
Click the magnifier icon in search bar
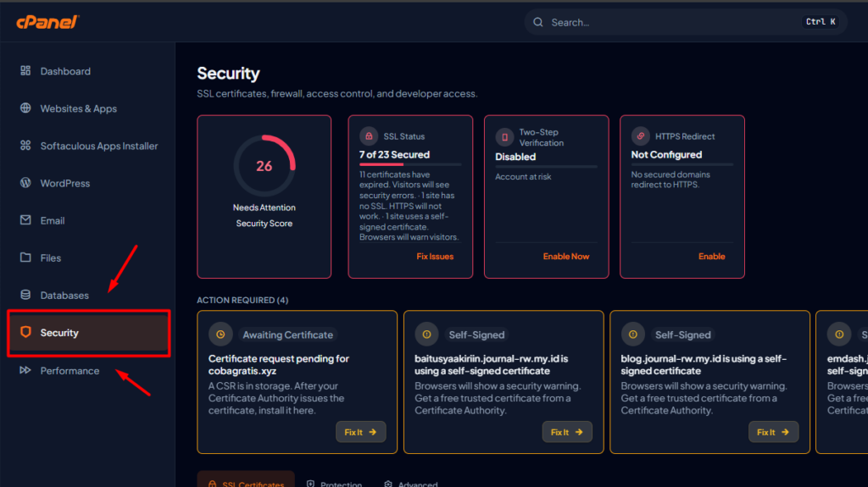click(538, 22)
